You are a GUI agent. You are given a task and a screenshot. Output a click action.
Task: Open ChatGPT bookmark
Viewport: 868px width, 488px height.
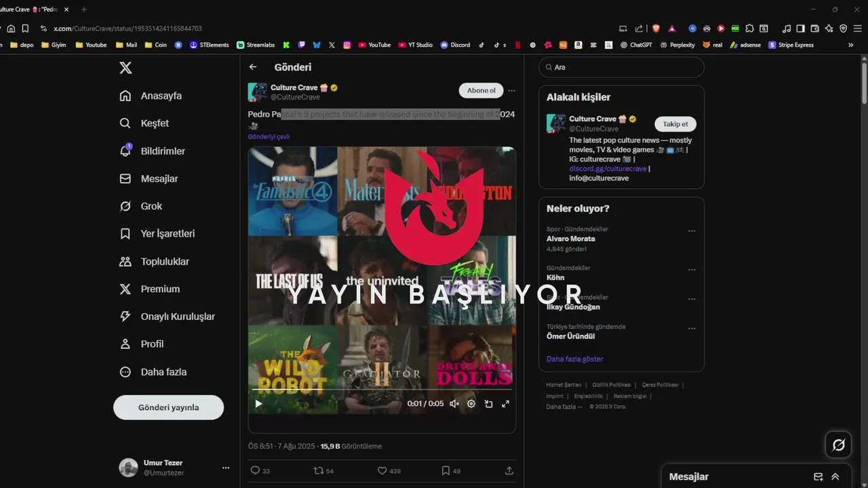(636, 45)
